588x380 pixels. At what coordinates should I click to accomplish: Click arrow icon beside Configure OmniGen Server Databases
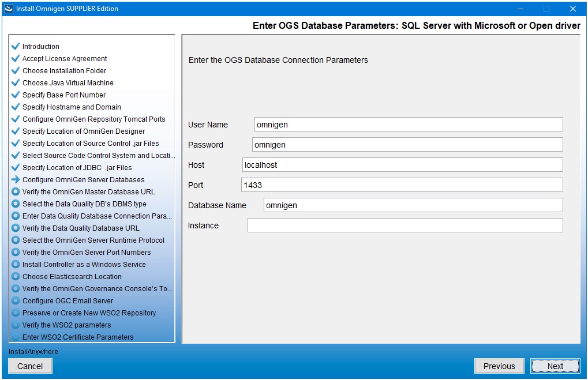click(x=16, y=179)
